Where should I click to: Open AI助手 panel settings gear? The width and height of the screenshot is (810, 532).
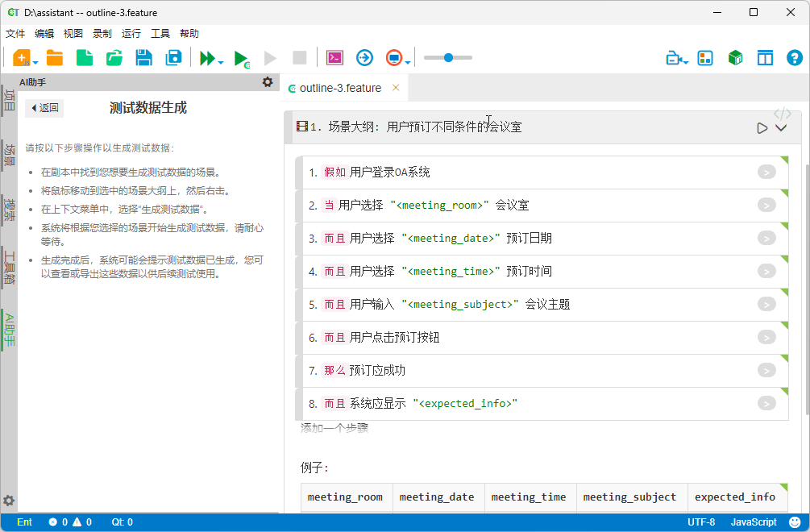[268, 81]
